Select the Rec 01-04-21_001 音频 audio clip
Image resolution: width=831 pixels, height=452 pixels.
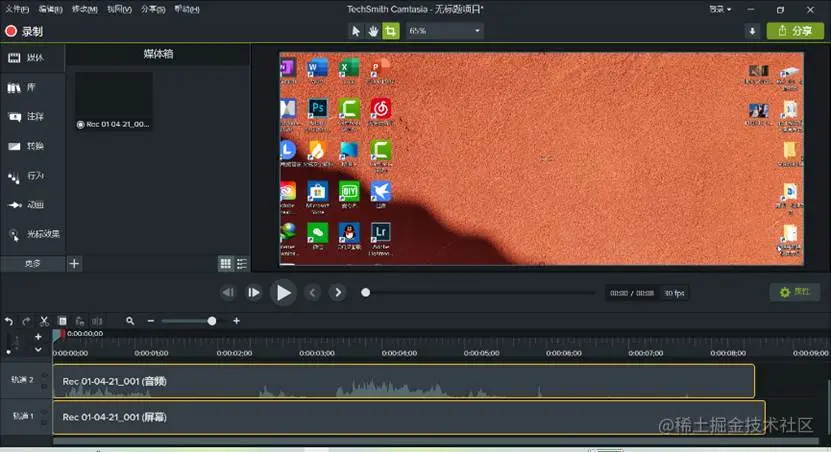click(404, 381)
